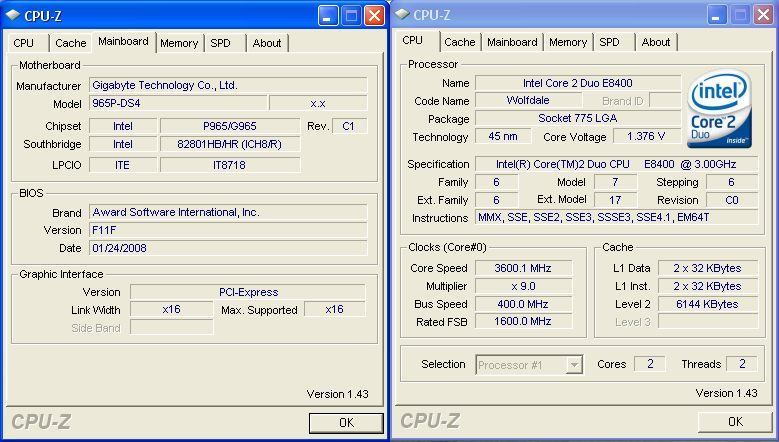The width and height of the screenshot is (779, 442).
Task: Click the core voltage 1.376 V
Action: pos(647,136)
